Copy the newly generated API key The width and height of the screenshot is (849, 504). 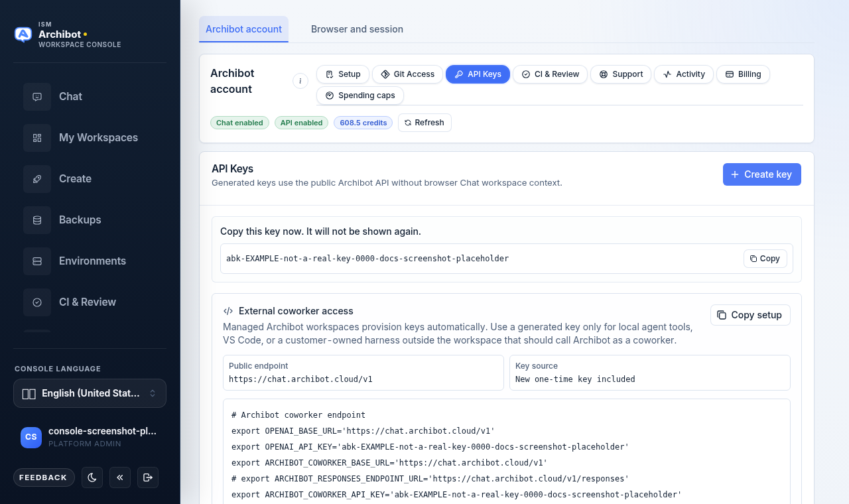pyautogui.click(x=765, y=259)
